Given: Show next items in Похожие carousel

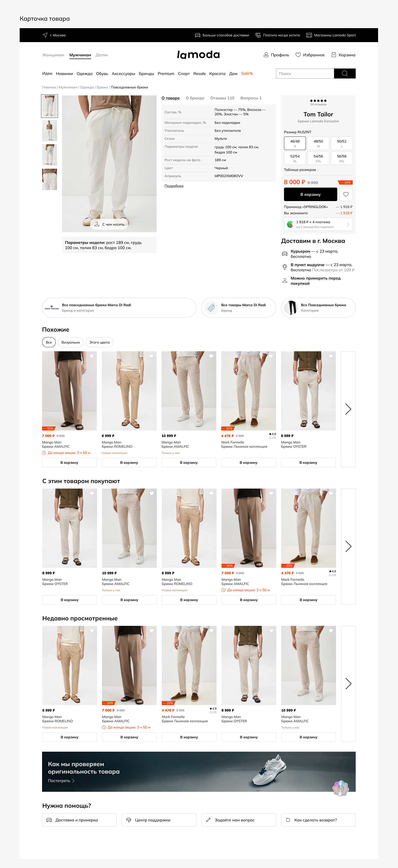Looking at the screenshot, I should point(348,409).
